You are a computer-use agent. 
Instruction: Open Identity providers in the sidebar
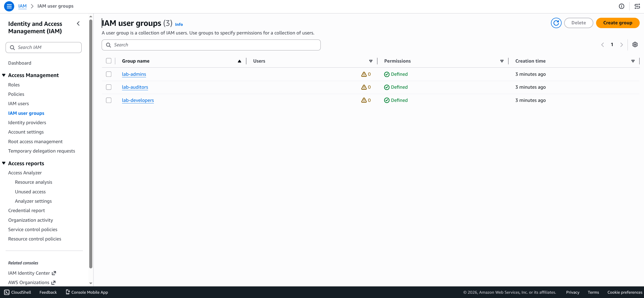click(27, 123)
